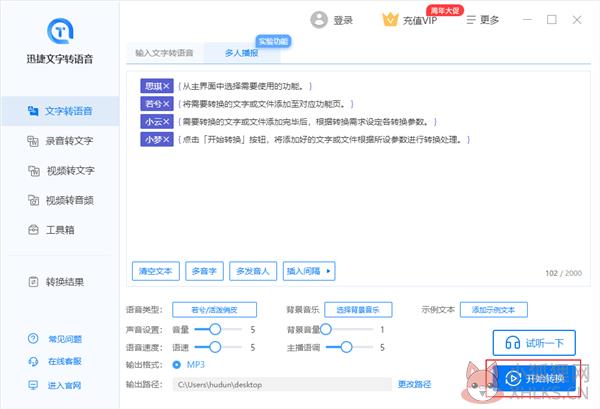
Task: Click the 多音字 button
Action: tap(204, 271)
